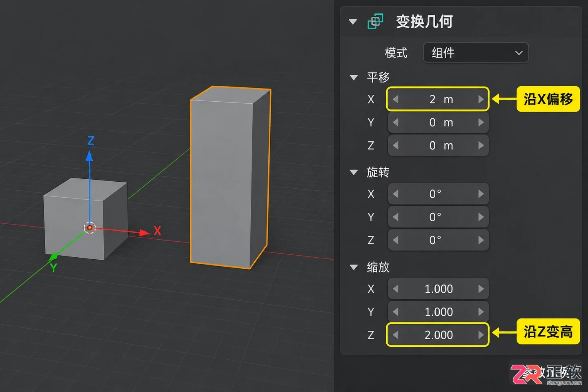Increase 缩放 Y with its right arrow
588x392 pixels.
click(x=481, y=312)
